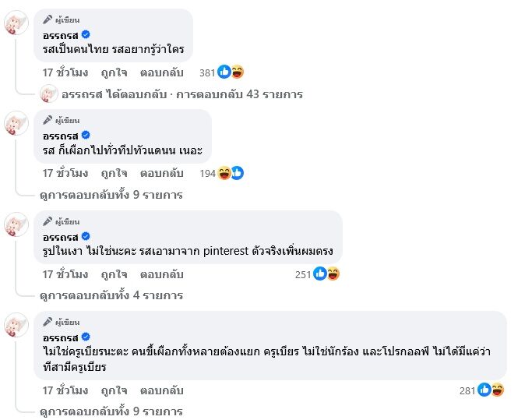
Task: Open the 17 ชั่วโมง timestamp of second comment
Action: coord(64,173)
